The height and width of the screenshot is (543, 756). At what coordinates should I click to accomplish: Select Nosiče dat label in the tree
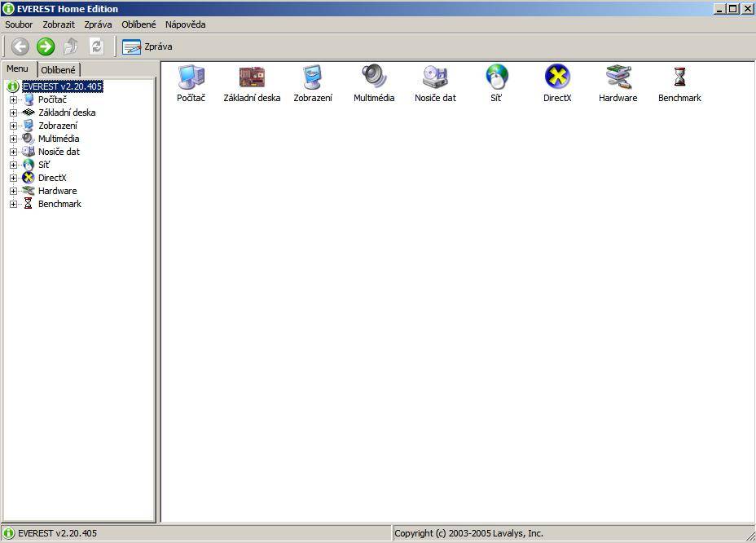[x=59, y=152]
